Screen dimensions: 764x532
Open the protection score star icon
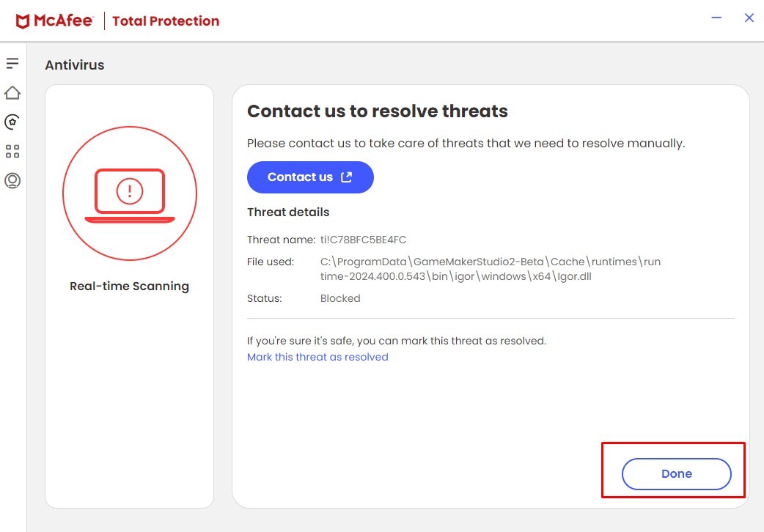click(x=12, y=122)
